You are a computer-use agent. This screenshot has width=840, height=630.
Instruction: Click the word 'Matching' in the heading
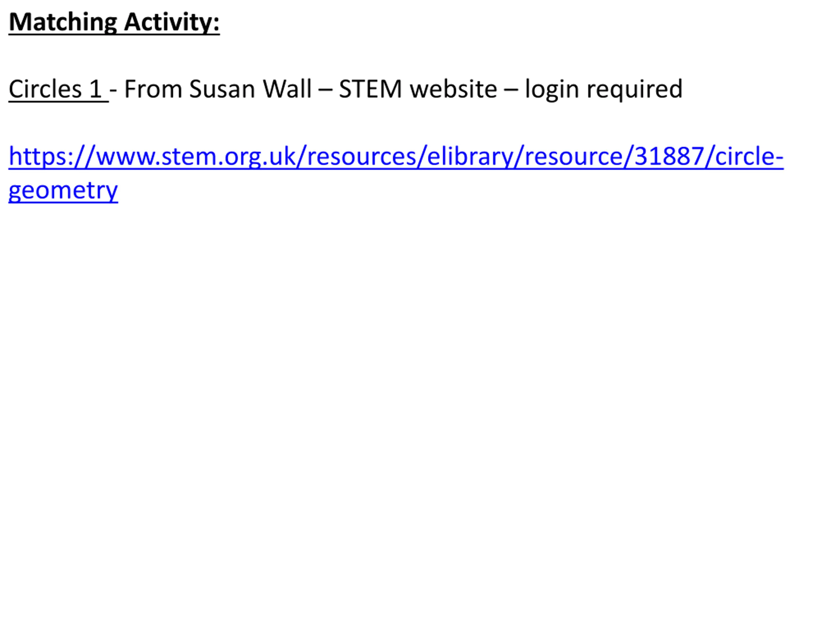[x=63, y=23]
